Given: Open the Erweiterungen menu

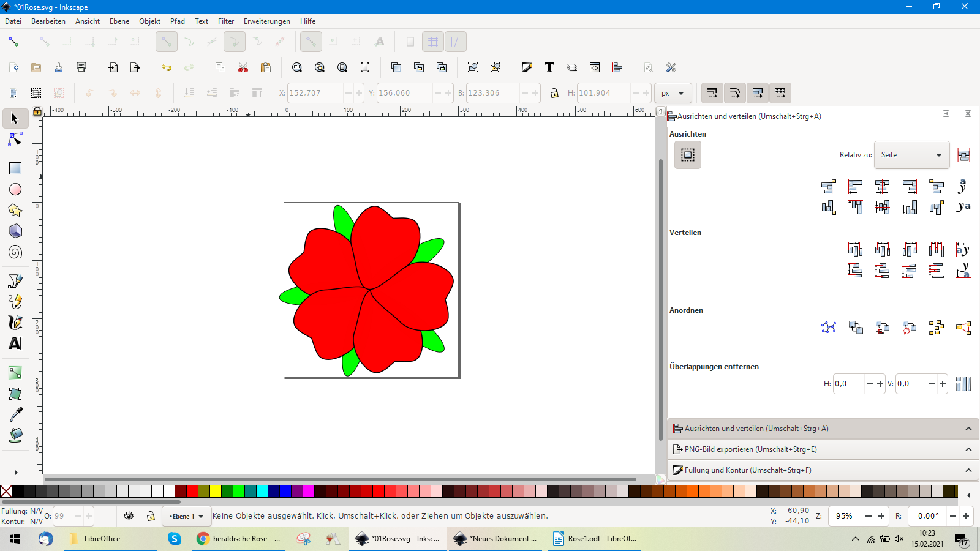Looking at the screenshot, I should [x=266, y=21].
